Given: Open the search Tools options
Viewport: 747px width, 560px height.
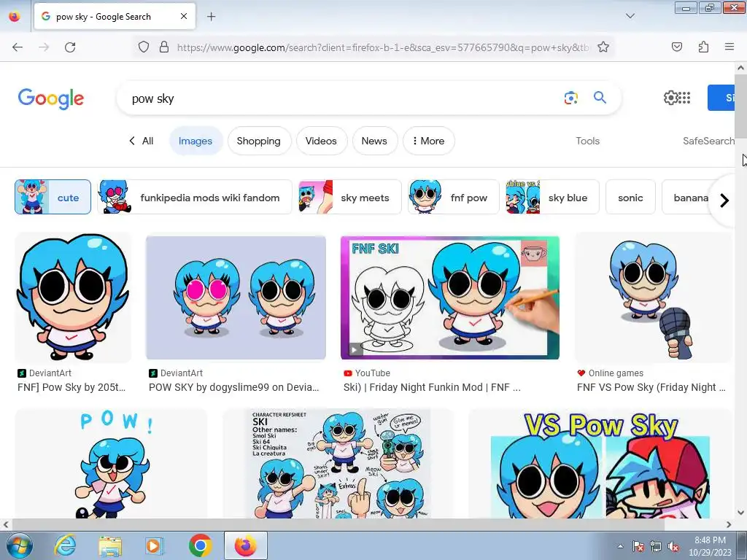Looking at the screenshot, I should pyautogui.click(x=587, y=141).
